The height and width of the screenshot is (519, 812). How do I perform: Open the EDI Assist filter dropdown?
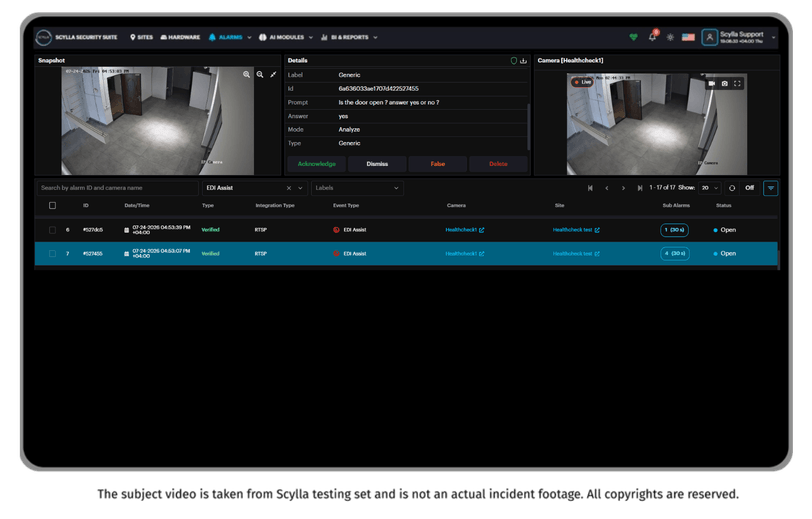(300, 188)
